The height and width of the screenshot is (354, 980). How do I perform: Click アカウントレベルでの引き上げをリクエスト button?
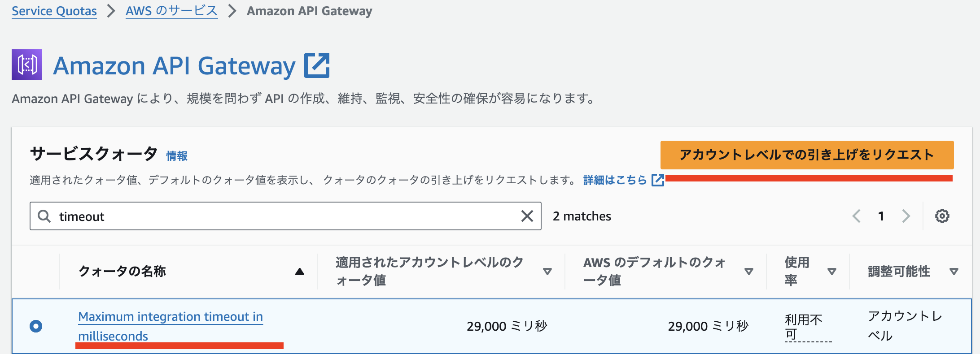[806, 155]
